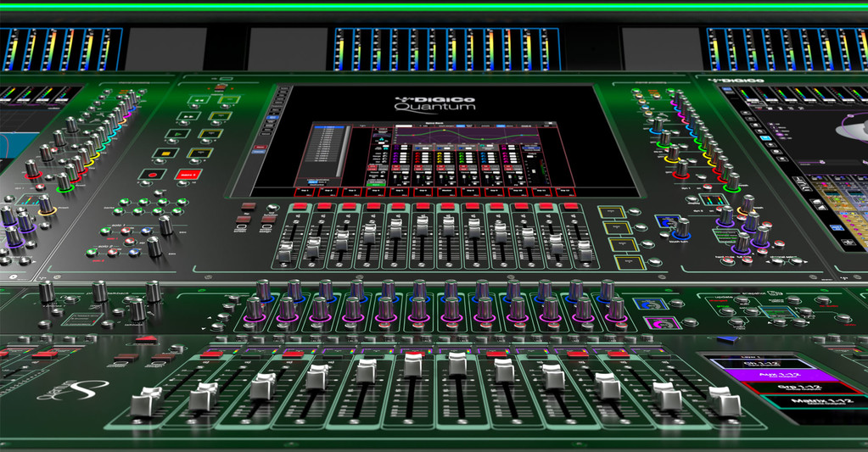Hit the green play transport button

tap(178, 134)
